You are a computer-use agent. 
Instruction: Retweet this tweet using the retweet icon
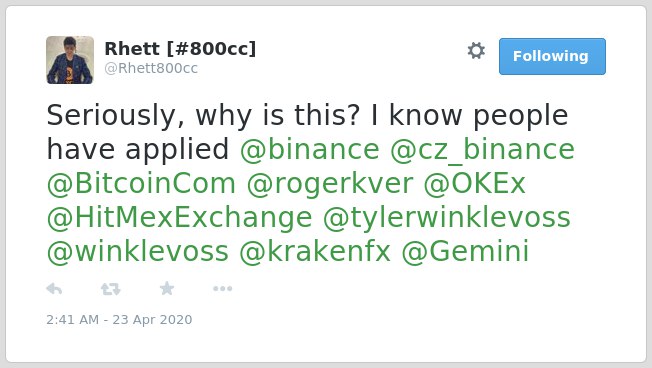click(111, 289)
